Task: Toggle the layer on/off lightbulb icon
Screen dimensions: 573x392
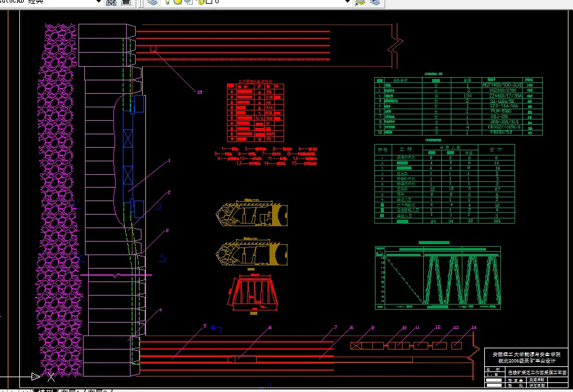Action: (x=167, y=2)
